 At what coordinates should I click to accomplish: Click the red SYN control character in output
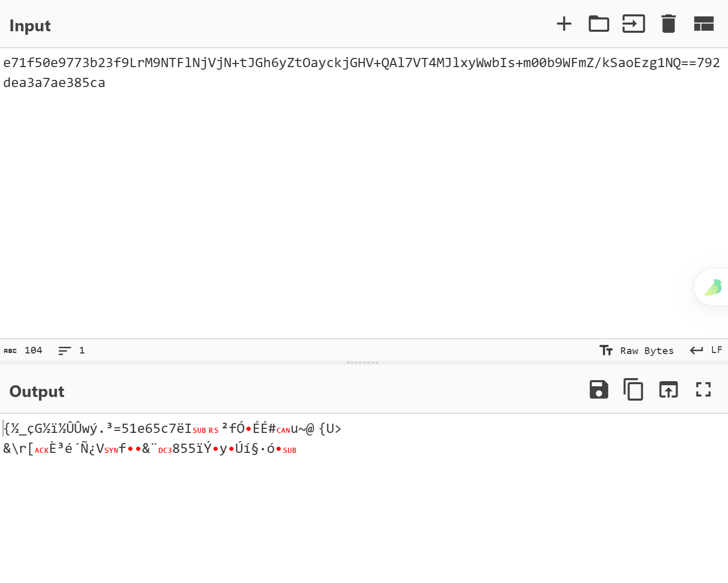pos(111,450)
